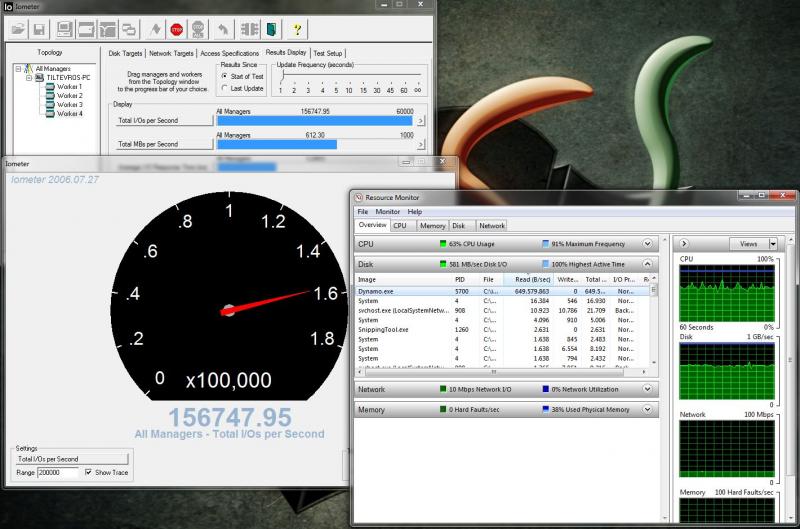Open the Test Setup tab
The image size is (800, 529).
coord(328,53)
